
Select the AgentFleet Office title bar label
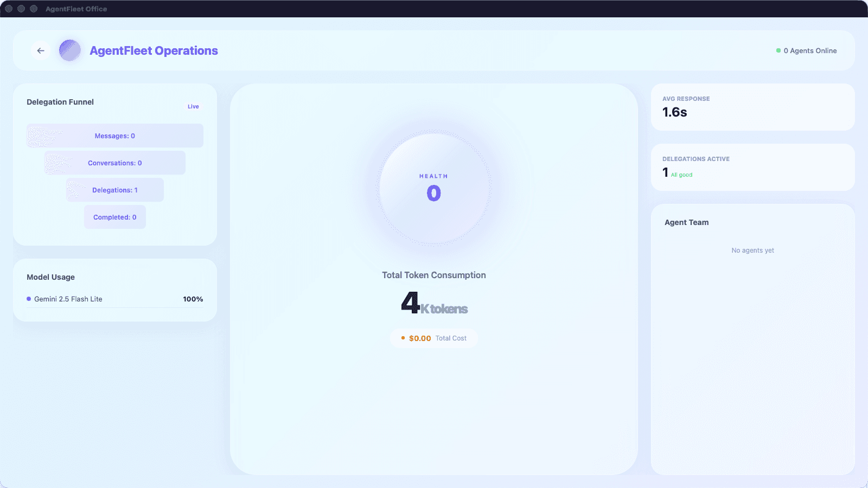[x=76, y=9]
